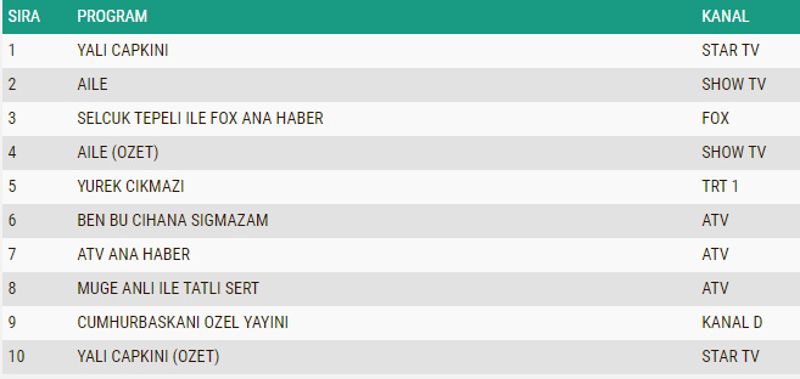This screenshot has height=379, width=800.
Task: Click the TRT 1 channel cell
Action: [x=720, y=186]
